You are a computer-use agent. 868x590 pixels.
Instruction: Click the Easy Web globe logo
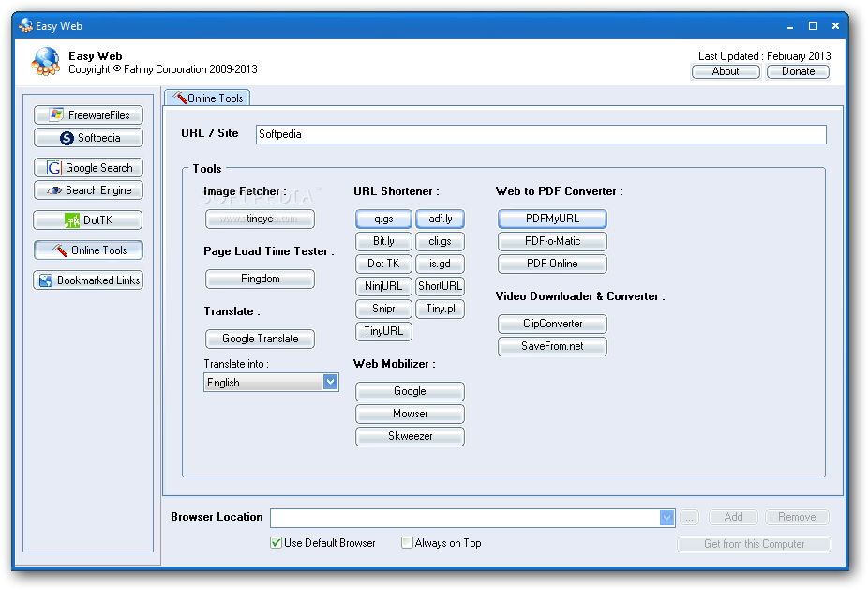[45, 62]
